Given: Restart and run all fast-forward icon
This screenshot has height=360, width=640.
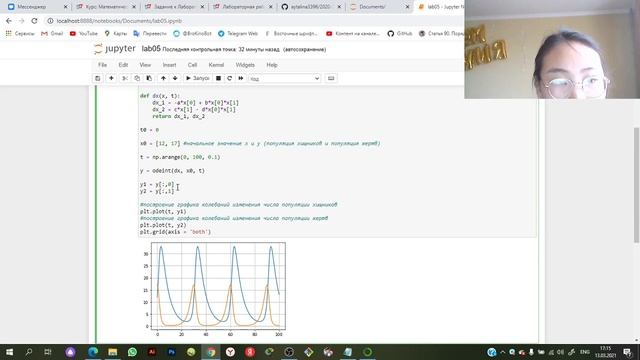Looking at the screenshot, I should click(x=241, y=78).
